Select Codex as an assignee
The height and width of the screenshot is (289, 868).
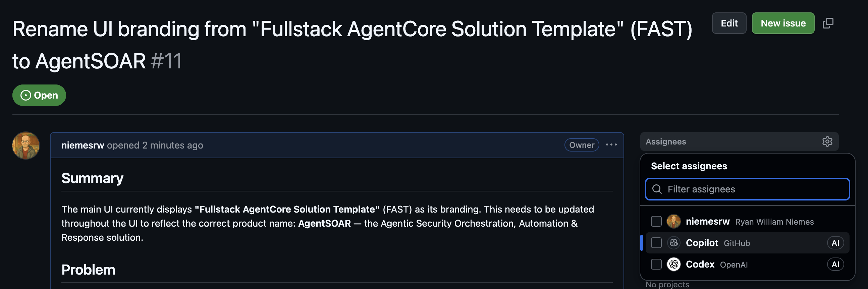click(656, 265)
